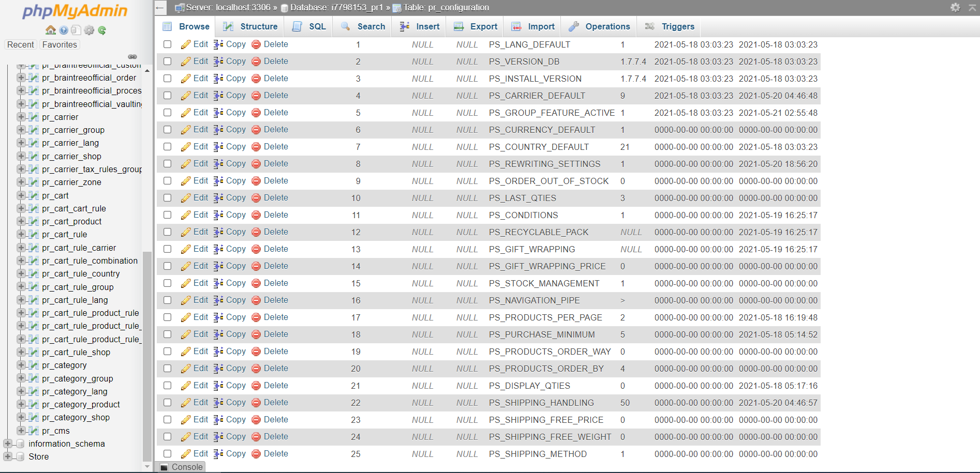Expand the pr_cart_rule_lang tree node
Screen dimensions: 980x473
pos(21,300)
